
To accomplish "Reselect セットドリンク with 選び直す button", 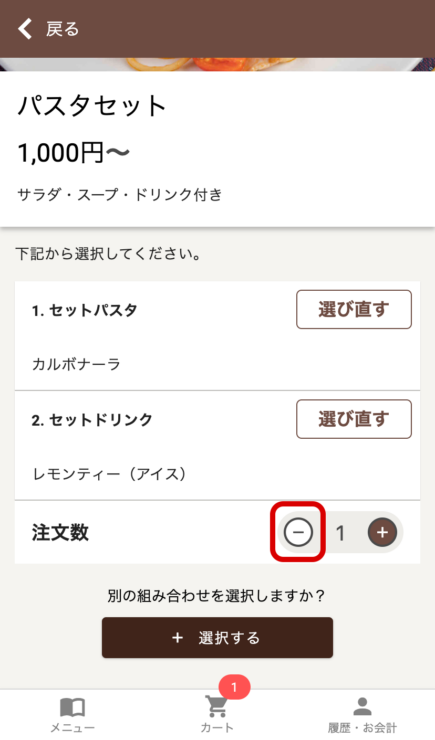I will click(354, 419).
